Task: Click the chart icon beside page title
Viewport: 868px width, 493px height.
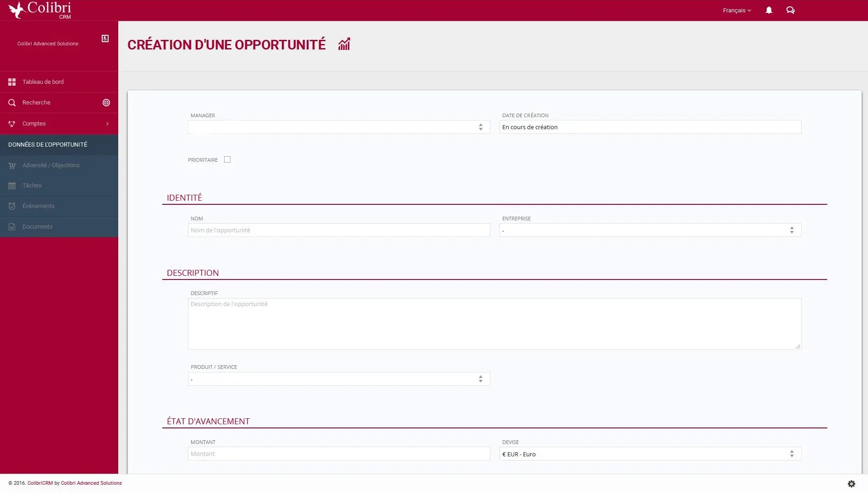Action: click(x=344, y=44)
